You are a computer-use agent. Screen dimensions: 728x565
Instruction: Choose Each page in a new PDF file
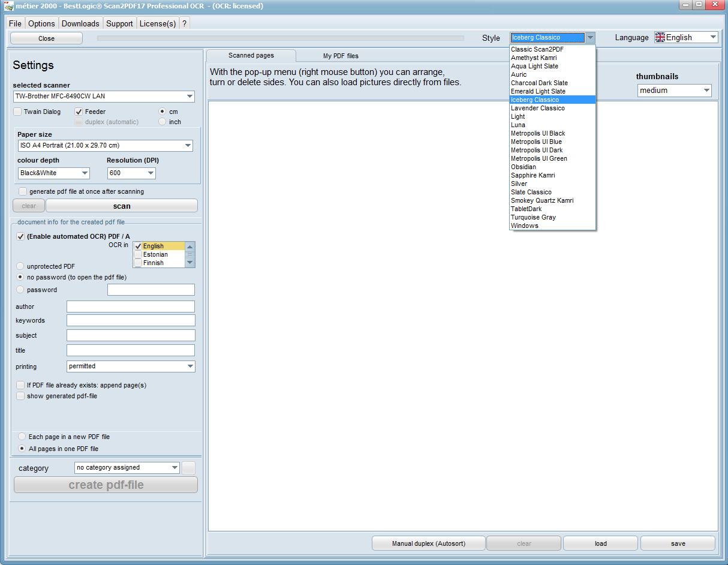tap(22, 437)
